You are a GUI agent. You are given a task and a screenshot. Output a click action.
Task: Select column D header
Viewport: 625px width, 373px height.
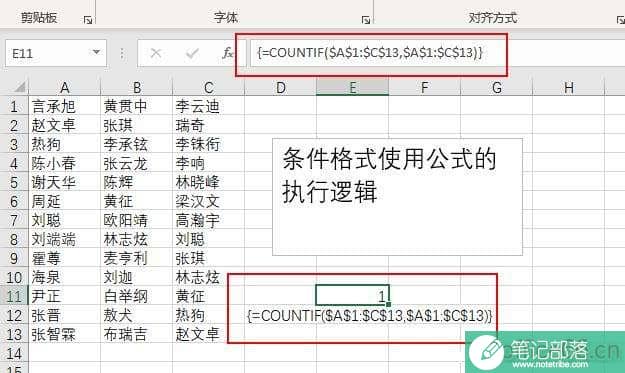tap(281, 87)
